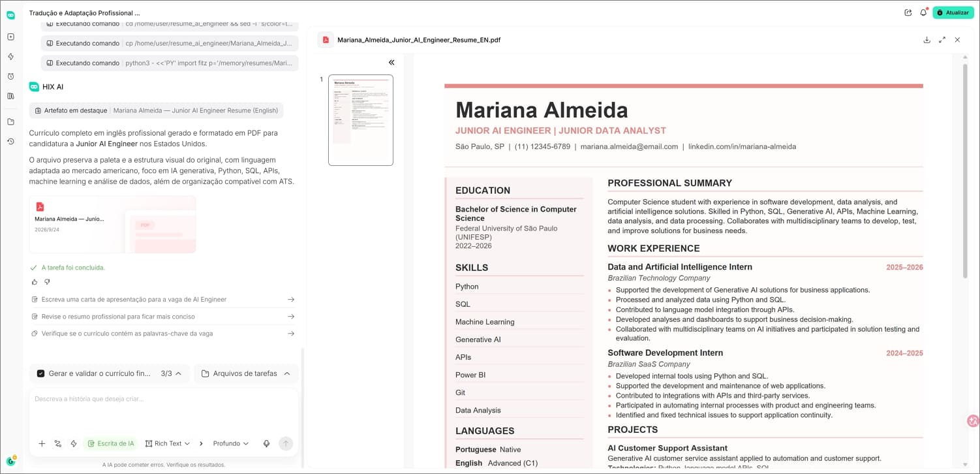This screenshot has height=474, width=980.
Task: Click the PDF vertical scrollbar
Action: pyautogui.click(x=965, y=170)
